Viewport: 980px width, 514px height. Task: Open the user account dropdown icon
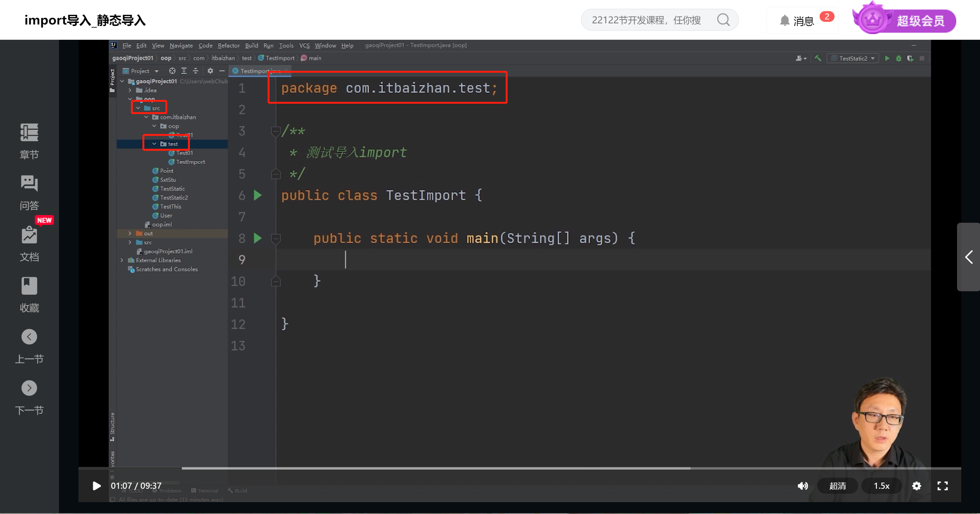click(x=801, y=58)
